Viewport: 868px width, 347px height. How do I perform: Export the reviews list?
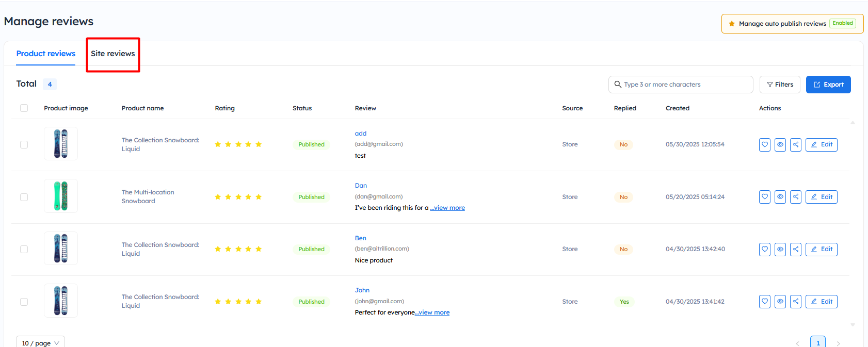pyautogui.click(x=828, y=85)
